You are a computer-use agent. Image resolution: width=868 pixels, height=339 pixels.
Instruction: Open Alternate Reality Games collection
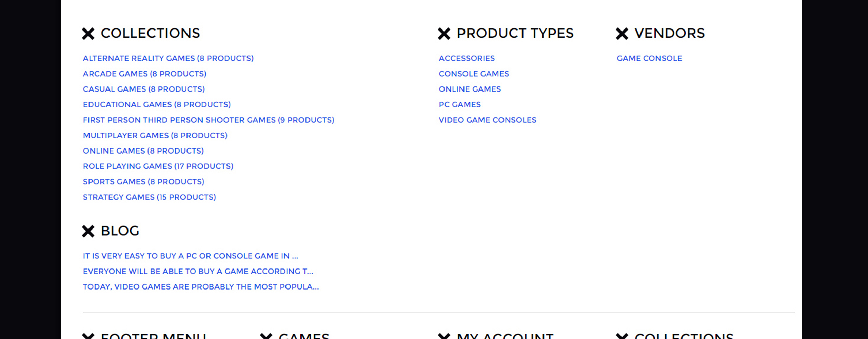pyautogui.click(x=168, y=58)
